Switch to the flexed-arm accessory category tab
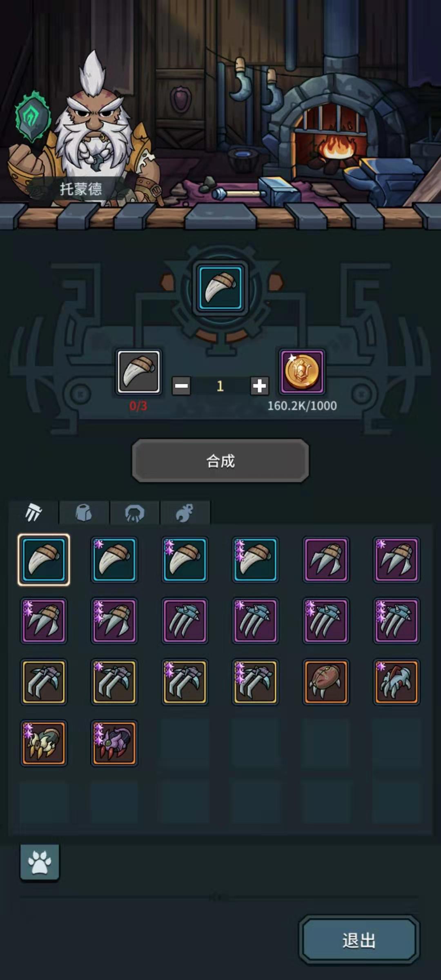The image size is (441, 980). 185,512
